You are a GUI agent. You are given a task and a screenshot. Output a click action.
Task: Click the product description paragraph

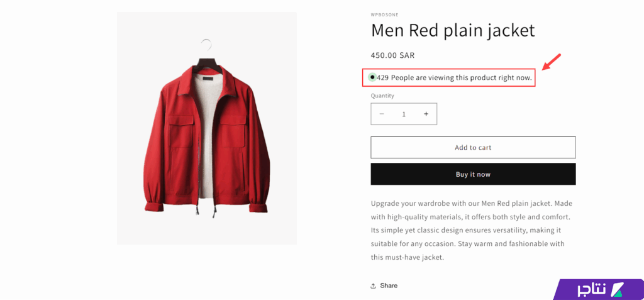471,230
